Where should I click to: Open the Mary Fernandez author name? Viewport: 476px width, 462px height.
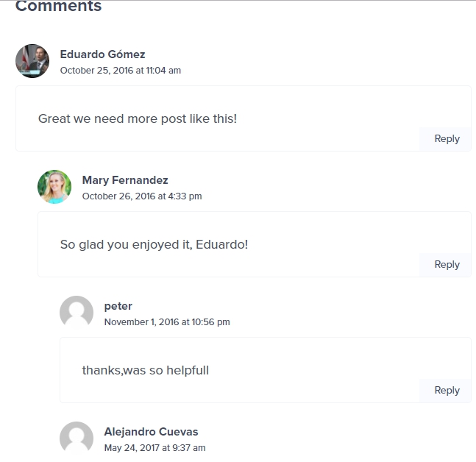point(125,180)
